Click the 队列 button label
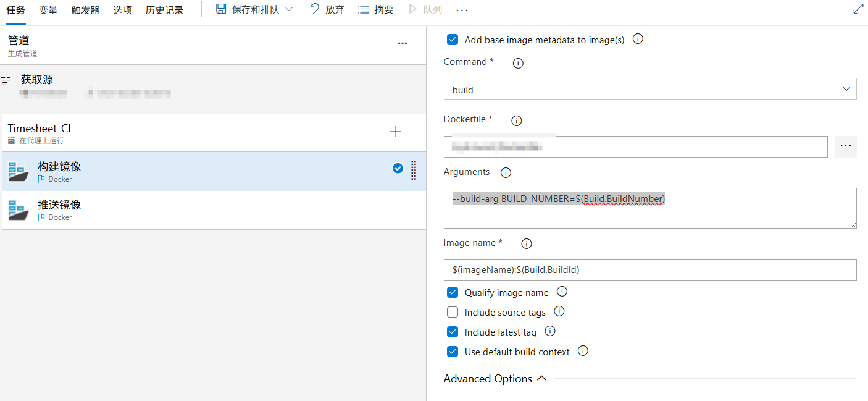The image size is (868, 401). pyautogui.click(x=433, y=10)
